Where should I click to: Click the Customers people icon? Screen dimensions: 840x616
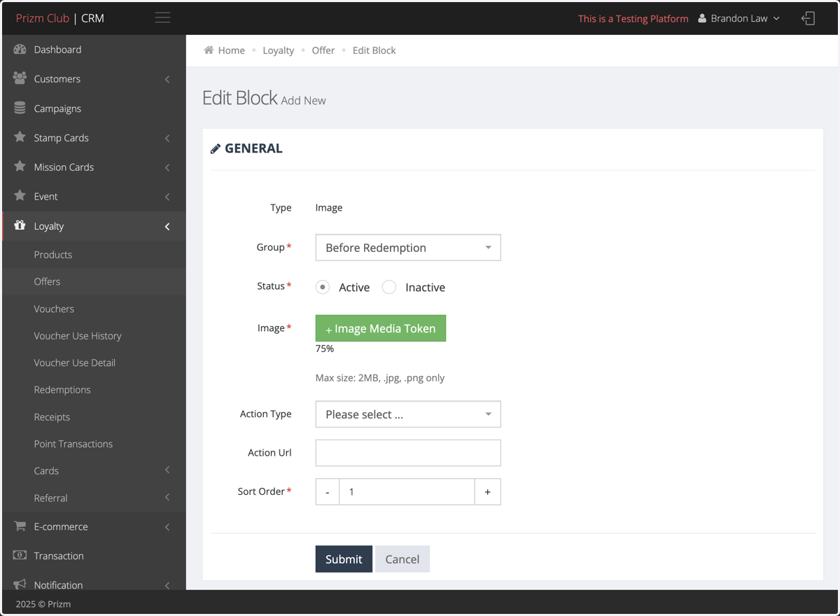pyautogui.click(x=20, y=78)
